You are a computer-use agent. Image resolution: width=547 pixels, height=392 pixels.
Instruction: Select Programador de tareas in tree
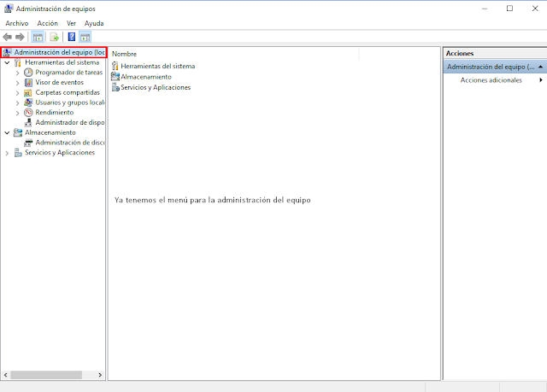[x=69, y=73]
